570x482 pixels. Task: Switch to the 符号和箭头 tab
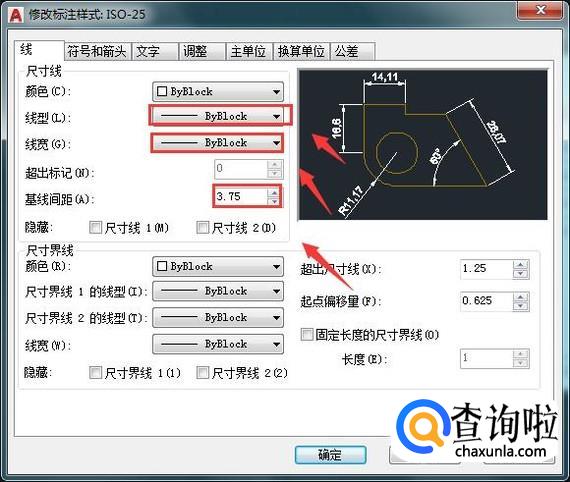pos(97,51)
